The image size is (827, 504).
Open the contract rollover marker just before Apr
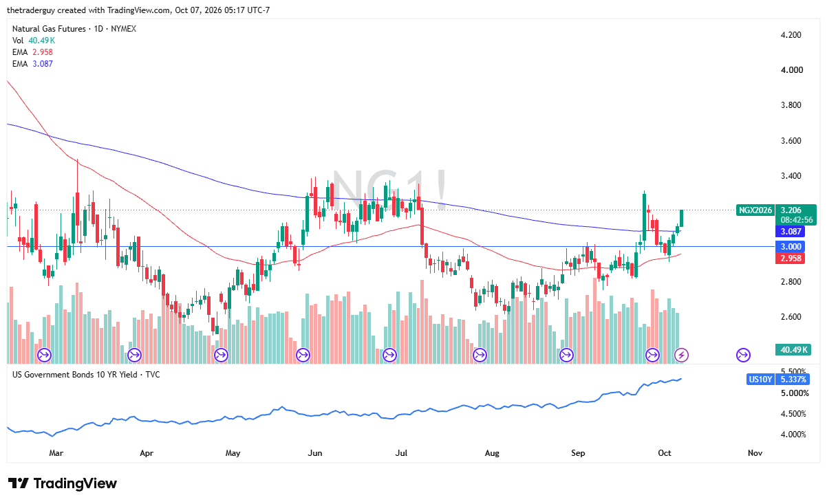coord(134,355)
